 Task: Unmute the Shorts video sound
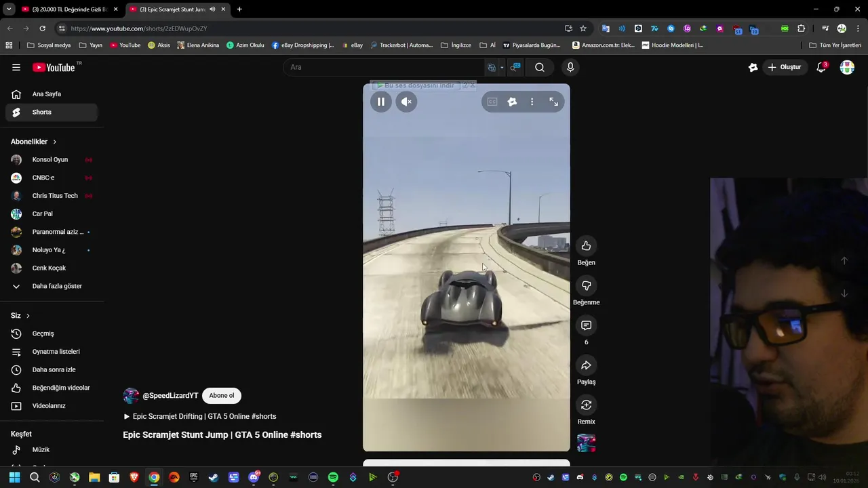pos(406,102)
